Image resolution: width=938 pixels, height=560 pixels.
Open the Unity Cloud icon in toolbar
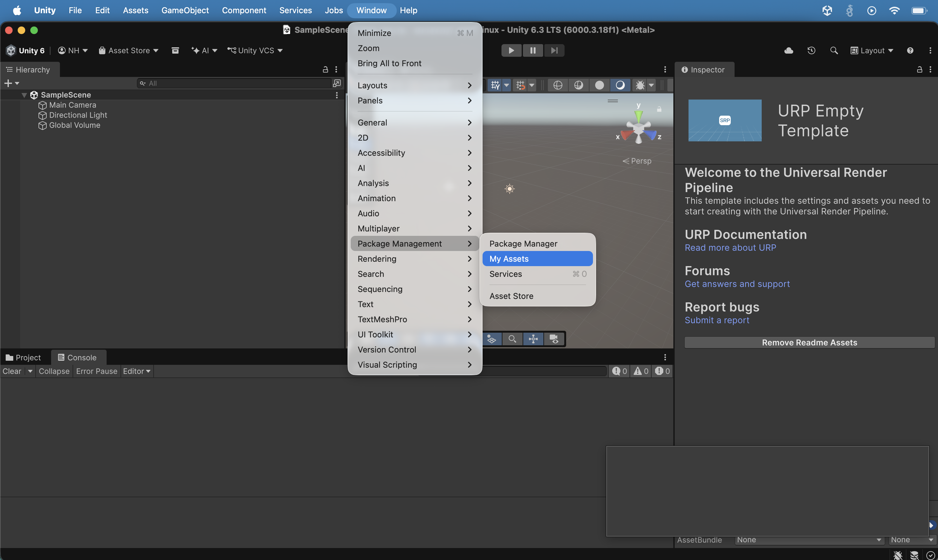[789, 50]
